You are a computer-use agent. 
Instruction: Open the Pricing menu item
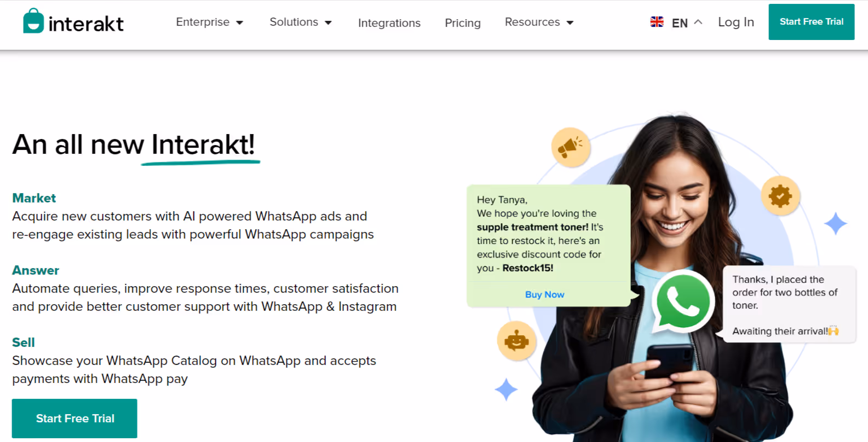tap(463, 23)
